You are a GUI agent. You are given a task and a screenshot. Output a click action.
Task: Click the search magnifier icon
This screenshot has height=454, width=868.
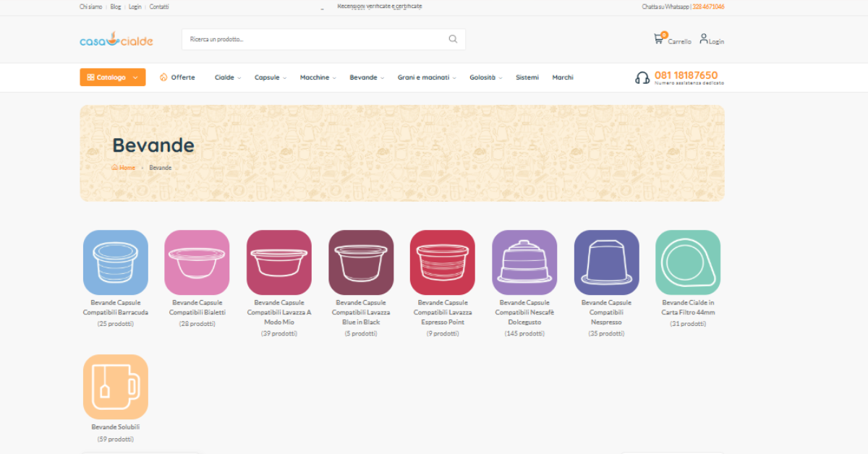[453, 39]
